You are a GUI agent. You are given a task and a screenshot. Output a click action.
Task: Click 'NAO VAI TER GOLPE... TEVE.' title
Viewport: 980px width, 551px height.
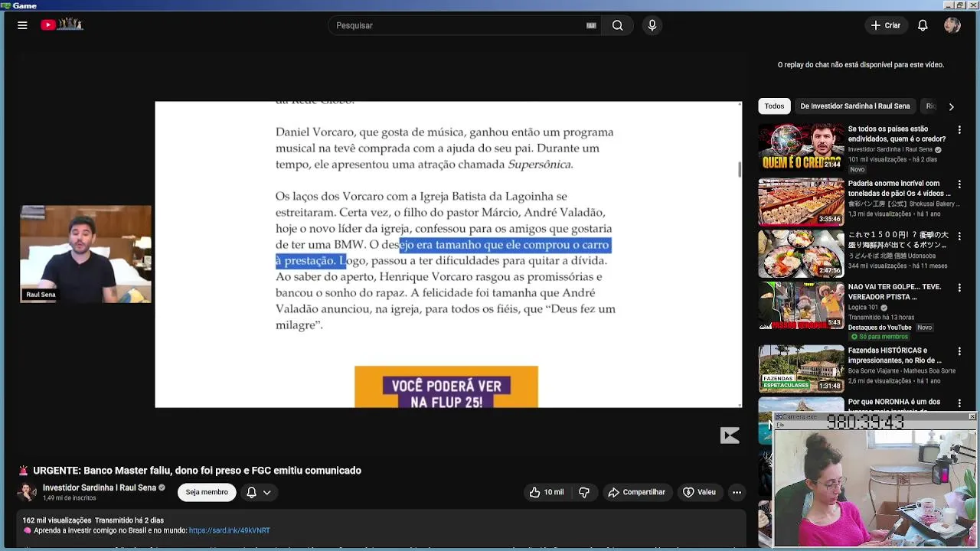point(894,292)
